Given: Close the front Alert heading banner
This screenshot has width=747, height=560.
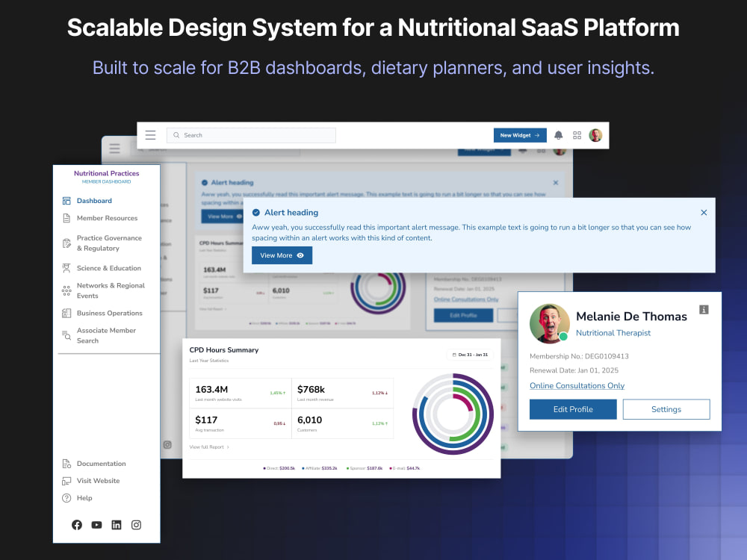Looking at the screenshot, I should [x=704, y=212].
